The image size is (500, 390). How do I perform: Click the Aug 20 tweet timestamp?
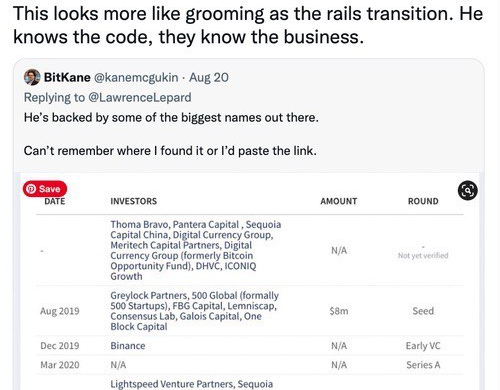click(209, 77)
